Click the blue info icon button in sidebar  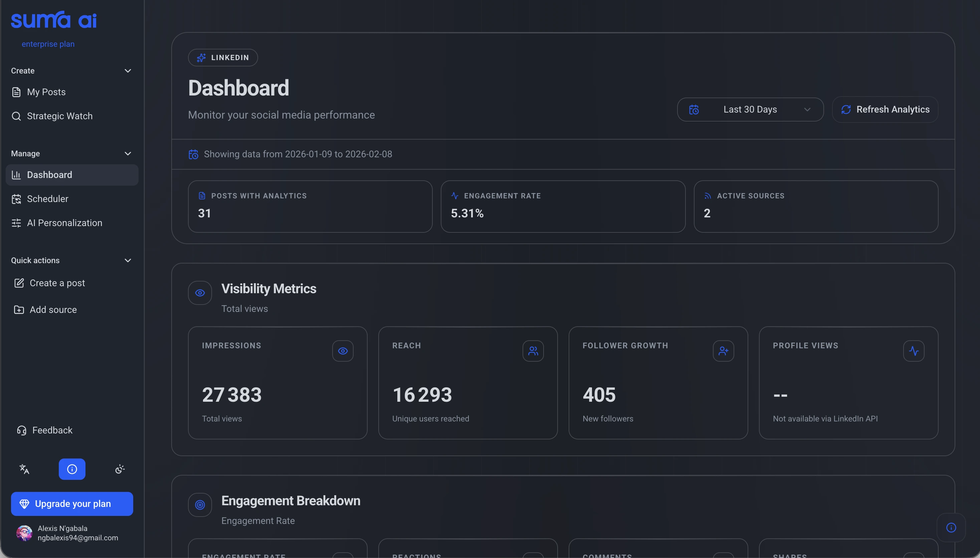[72, 469]
